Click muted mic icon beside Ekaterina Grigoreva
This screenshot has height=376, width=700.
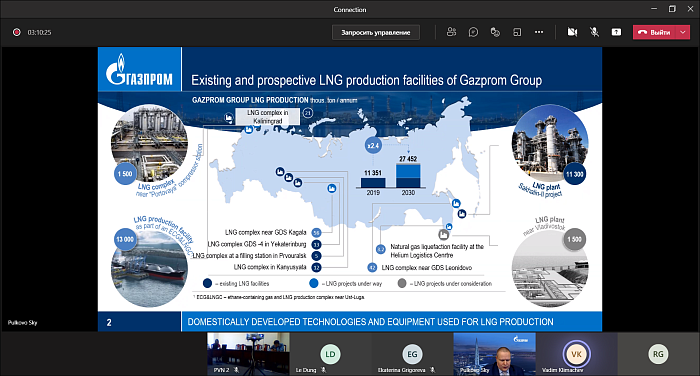[433, 370]
